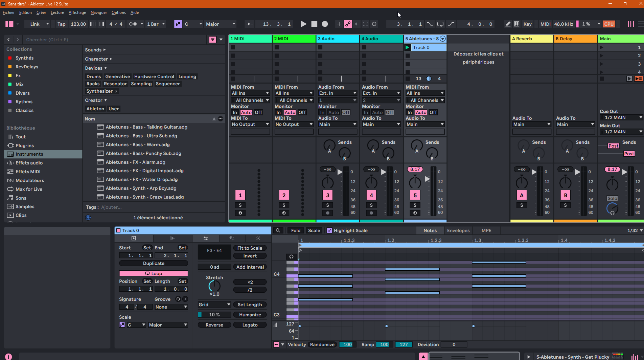The width and height of the screenshot is (644, 360).
Task: Launch the Track 0 clip
Action: (408, 47)
